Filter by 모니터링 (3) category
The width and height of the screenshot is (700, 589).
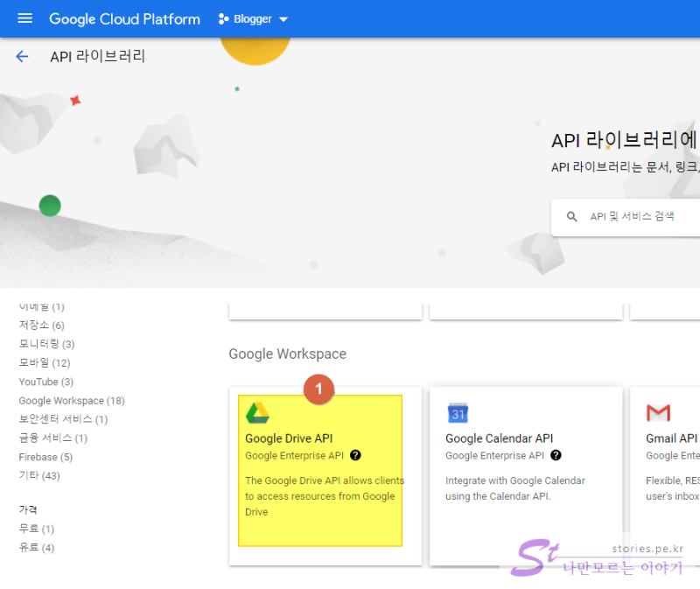click(x=46, y=344)
